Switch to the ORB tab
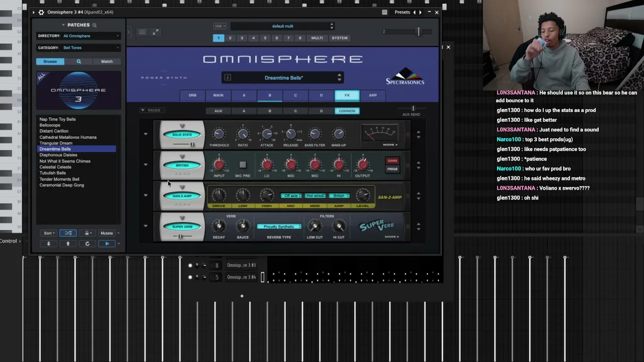 coord(193,95)
